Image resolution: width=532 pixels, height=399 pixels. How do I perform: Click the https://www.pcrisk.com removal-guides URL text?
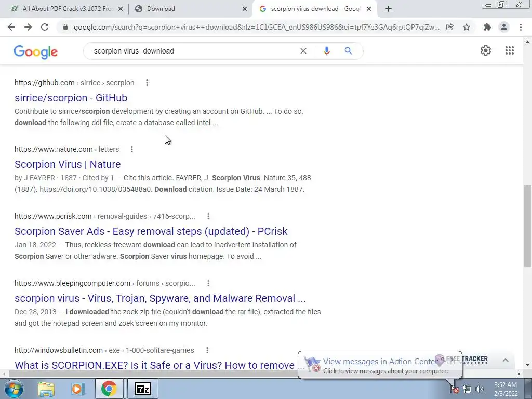coord(105,216)
